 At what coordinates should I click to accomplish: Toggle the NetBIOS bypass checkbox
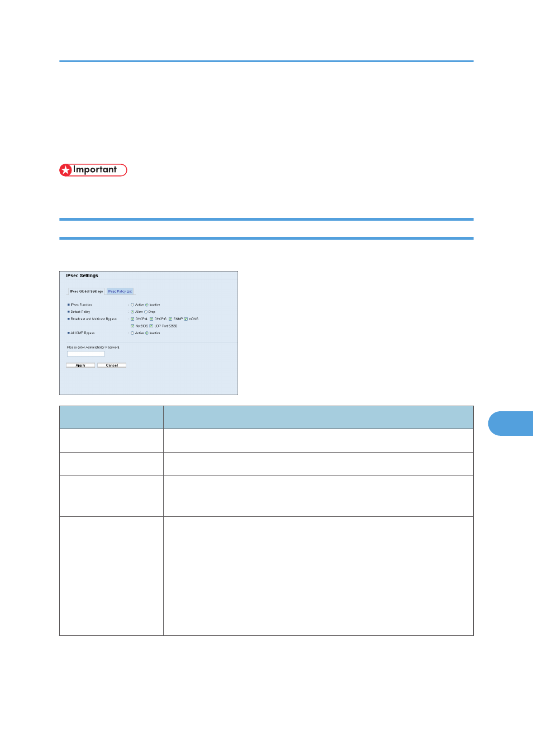click(x=132, y=326)
